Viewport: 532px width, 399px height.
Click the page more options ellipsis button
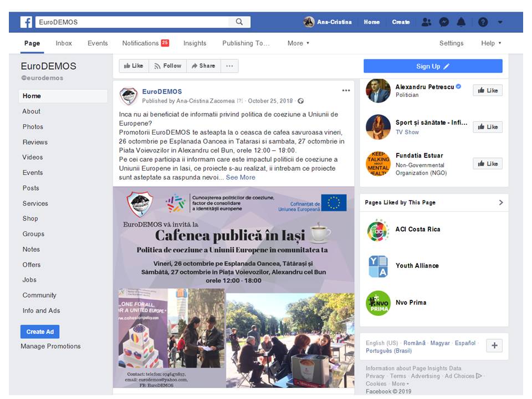point(229,66)
